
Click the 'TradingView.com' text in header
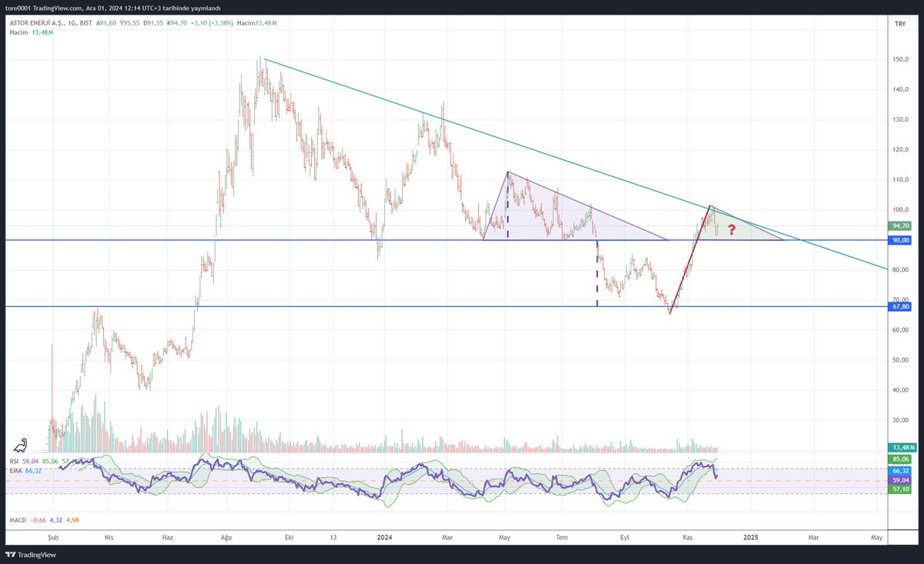pyautogui.click(x=57, y=8)
